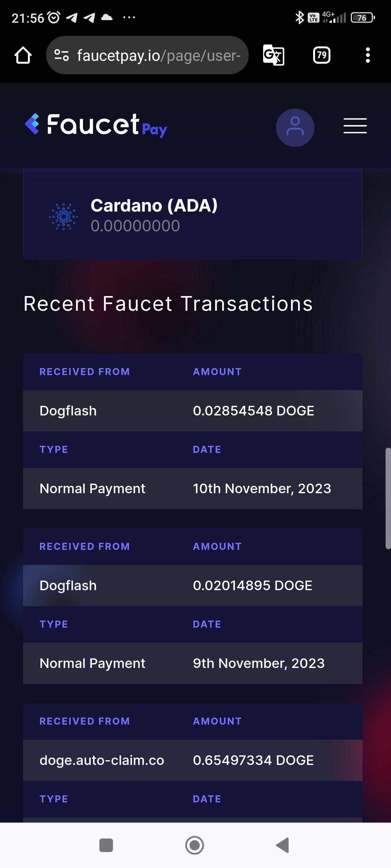Image resolution: width=391 pixels, height=868 pixels.
Task: Expand the hamburger navigation menu
Action: (355, 126)
